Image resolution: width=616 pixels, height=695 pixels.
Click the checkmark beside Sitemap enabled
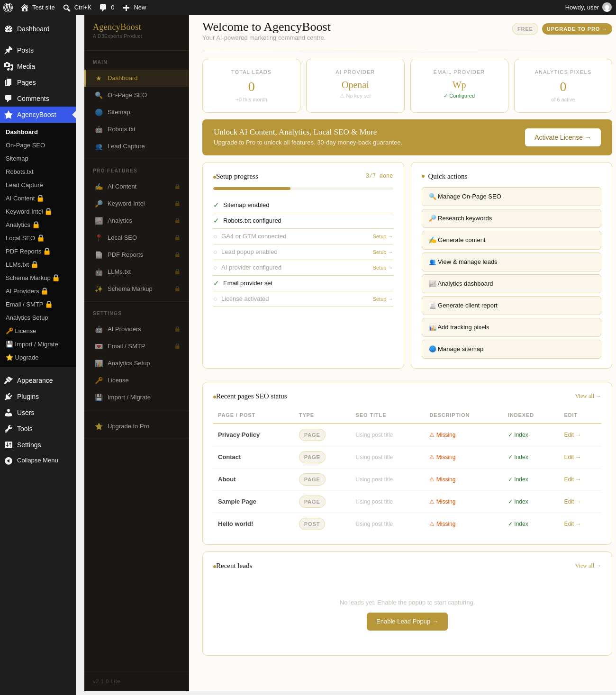(x=216, y=205)
